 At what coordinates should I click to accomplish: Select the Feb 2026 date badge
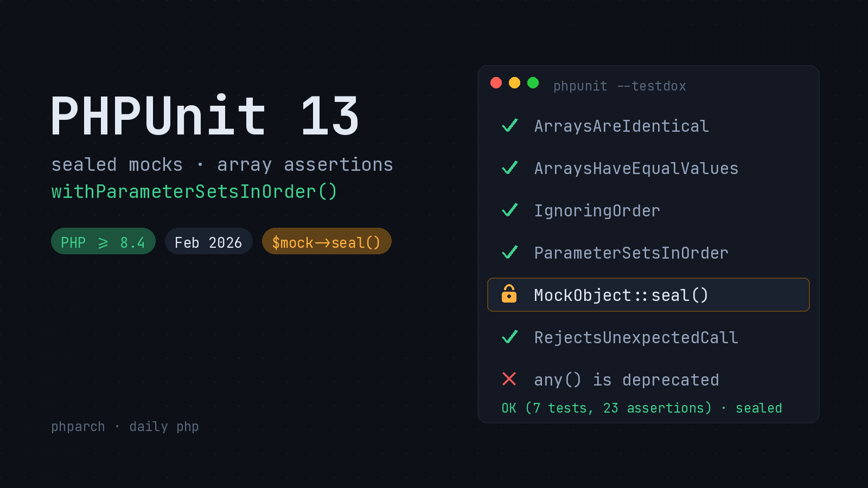208,241
